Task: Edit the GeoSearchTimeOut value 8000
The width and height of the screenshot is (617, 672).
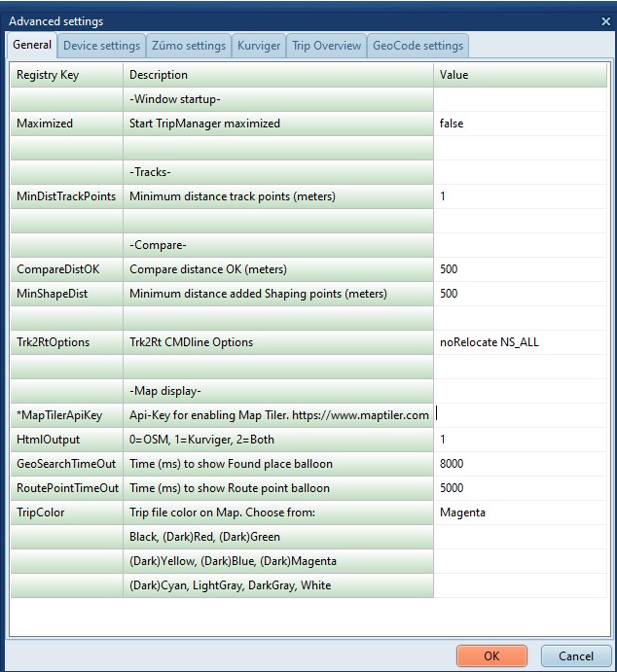Action: 521,464
